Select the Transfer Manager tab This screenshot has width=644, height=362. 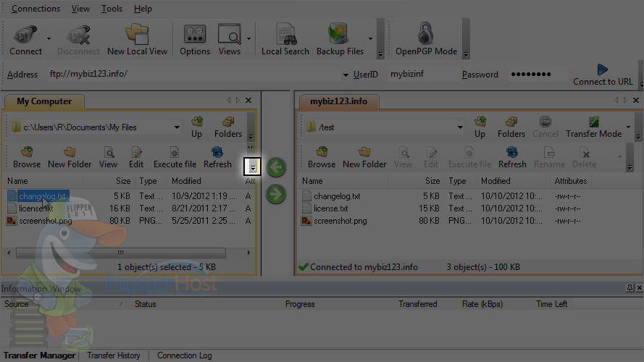39,355
